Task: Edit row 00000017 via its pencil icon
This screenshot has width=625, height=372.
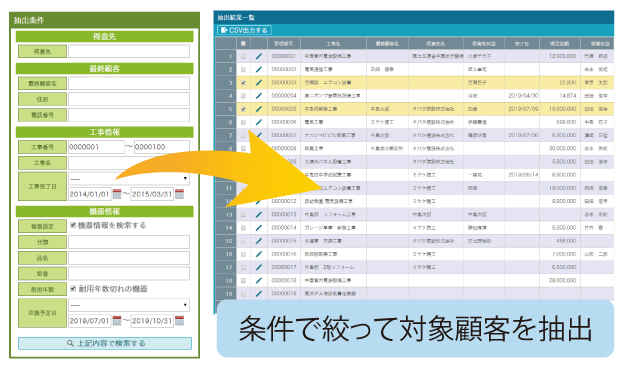Action: click(x=259, y=267)
